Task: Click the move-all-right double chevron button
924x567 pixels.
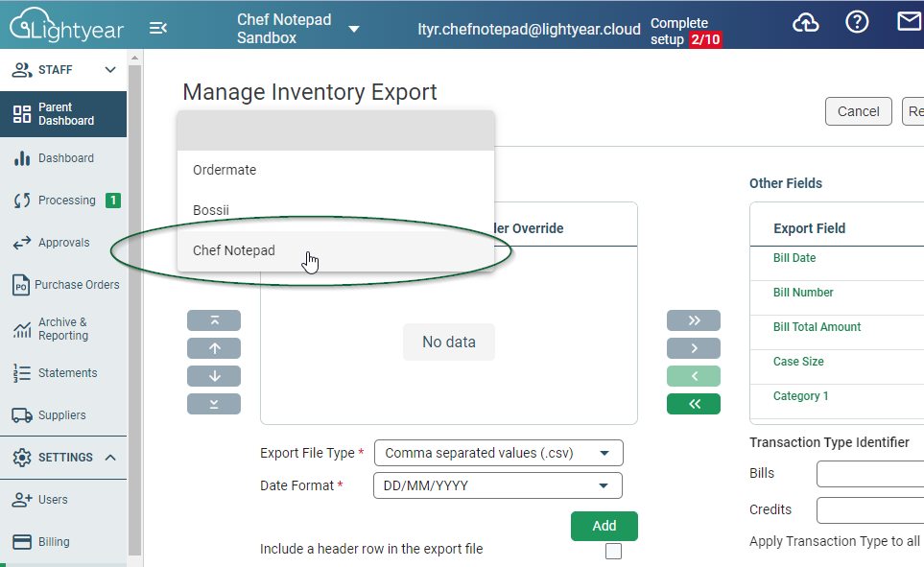Action: point(694,320)
